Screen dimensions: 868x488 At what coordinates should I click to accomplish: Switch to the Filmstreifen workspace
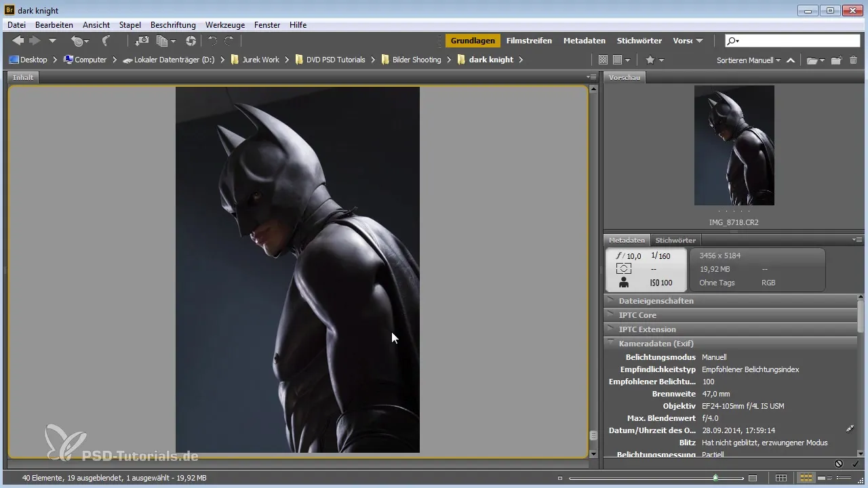[529, 41]
